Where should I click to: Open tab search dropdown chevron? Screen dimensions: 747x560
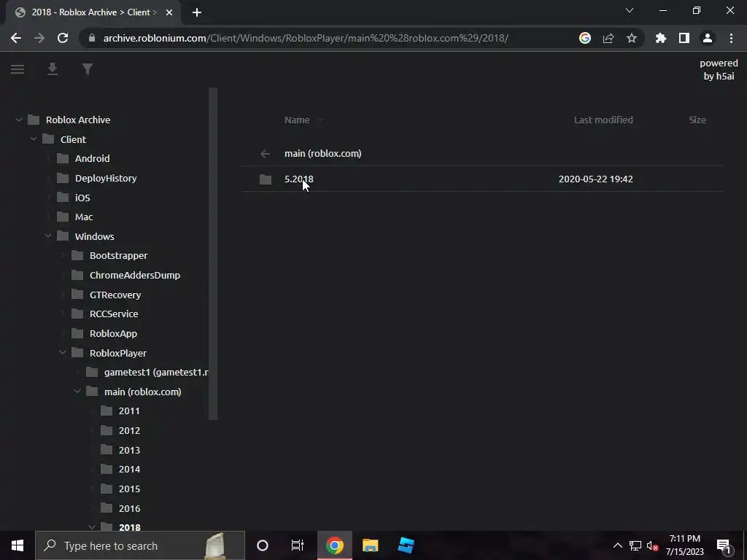coord(630,10)
